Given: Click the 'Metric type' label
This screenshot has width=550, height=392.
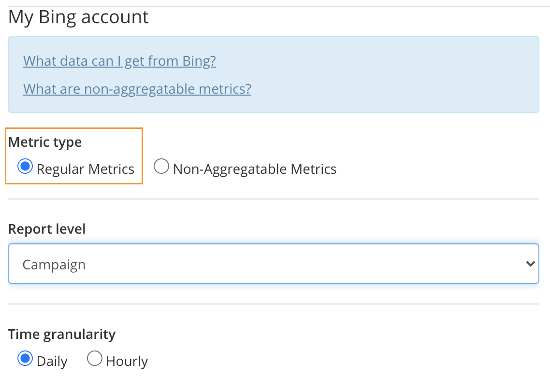Looking at the screenshot, I should [x=45, y=142].
